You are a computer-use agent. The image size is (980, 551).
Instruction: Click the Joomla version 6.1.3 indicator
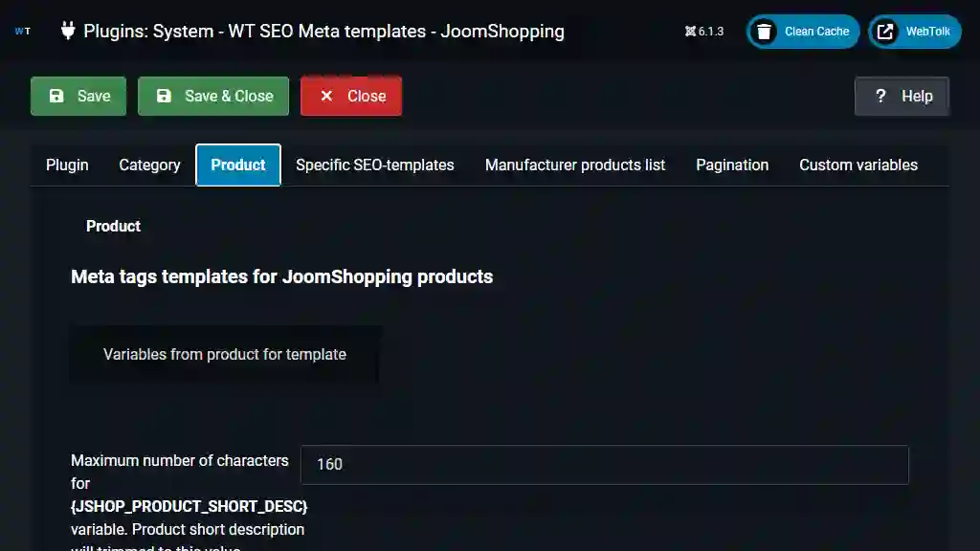click(703, 32)
